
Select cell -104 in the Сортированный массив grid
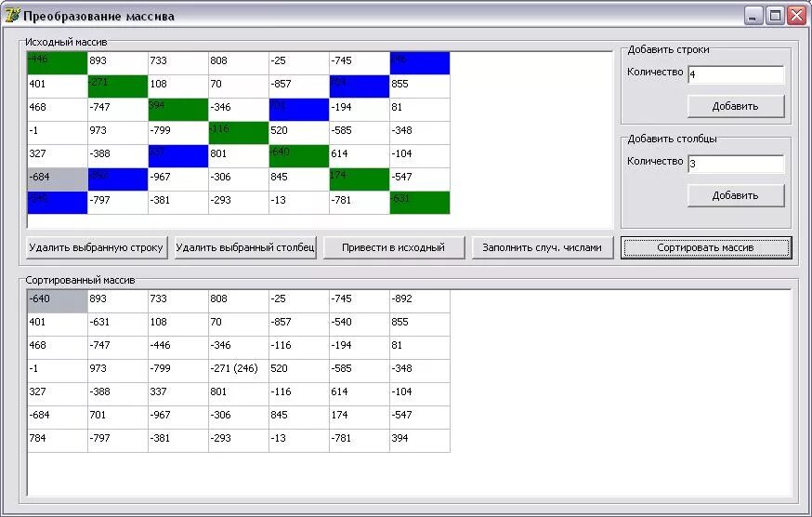point(420,394)
